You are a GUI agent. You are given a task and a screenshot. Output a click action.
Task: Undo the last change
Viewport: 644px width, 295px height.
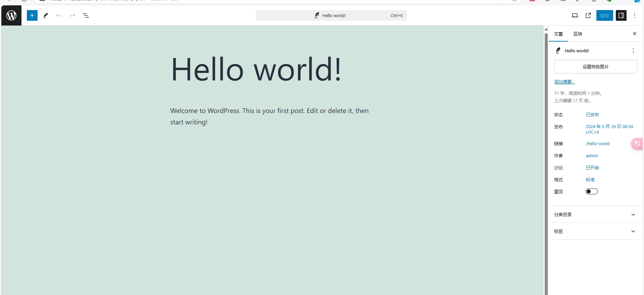tap(59, 15)
